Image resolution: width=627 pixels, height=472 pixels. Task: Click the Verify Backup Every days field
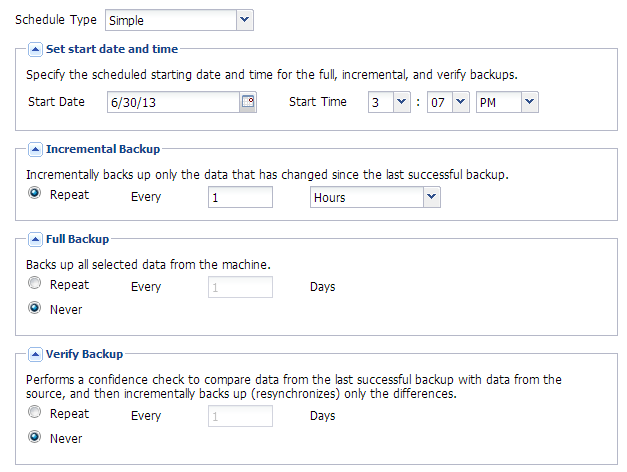(x=240, y=416)
